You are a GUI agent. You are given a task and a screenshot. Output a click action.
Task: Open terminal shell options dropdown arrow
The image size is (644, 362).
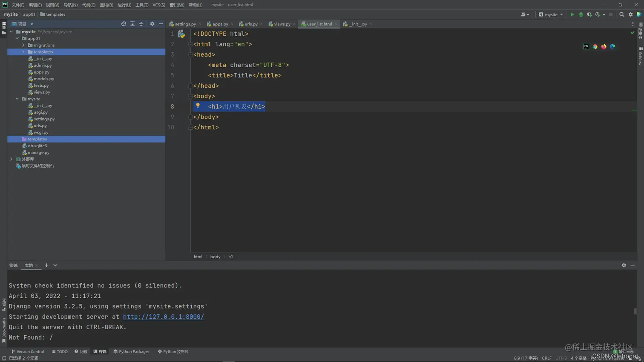click(x=55, y=265)
